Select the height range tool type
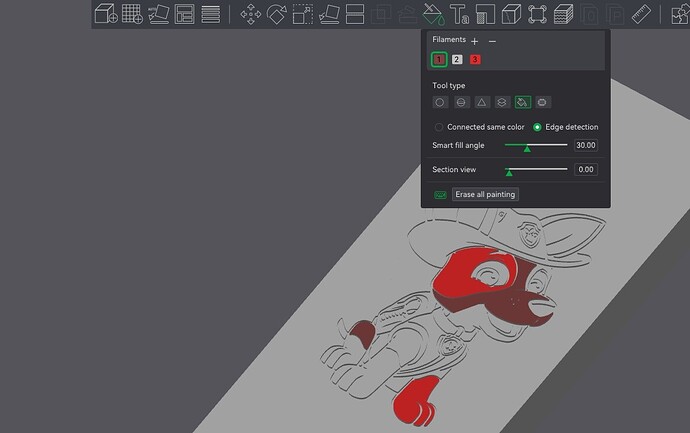 [x=502, y=103]
